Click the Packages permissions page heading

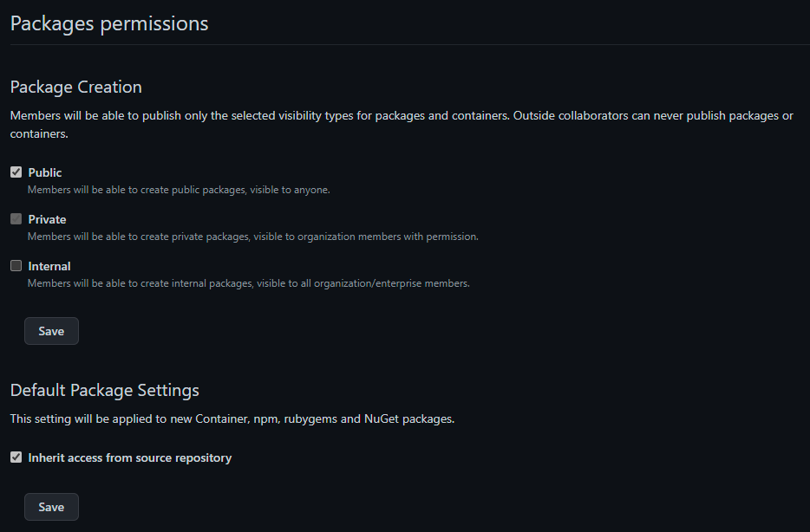click(x=108, y=23)
